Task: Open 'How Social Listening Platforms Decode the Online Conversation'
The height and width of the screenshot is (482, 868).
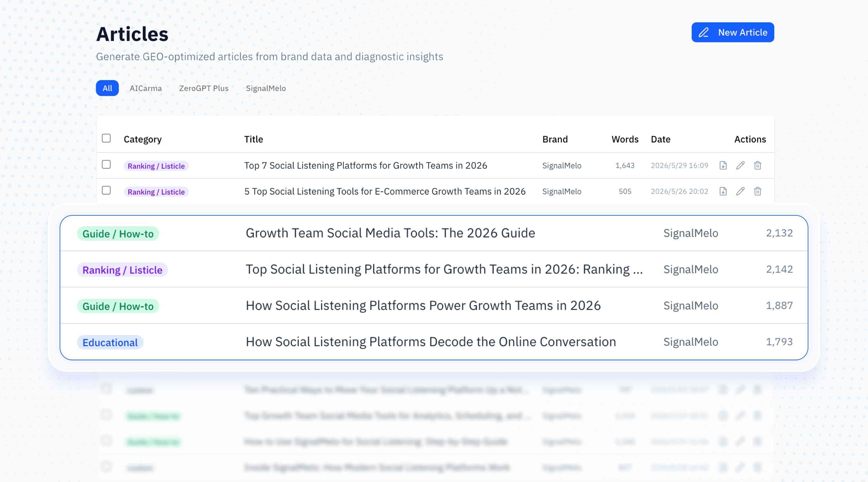Action: tap(431, 342)
